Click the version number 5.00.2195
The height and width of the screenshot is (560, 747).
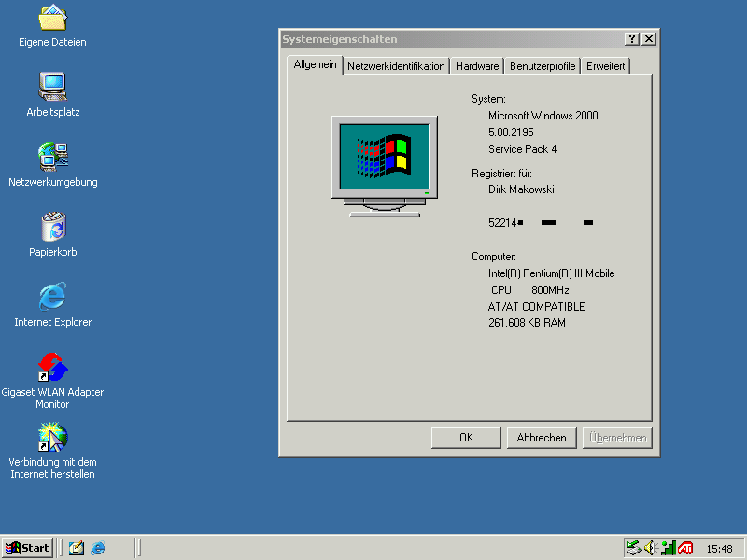[x=511, y=133]
